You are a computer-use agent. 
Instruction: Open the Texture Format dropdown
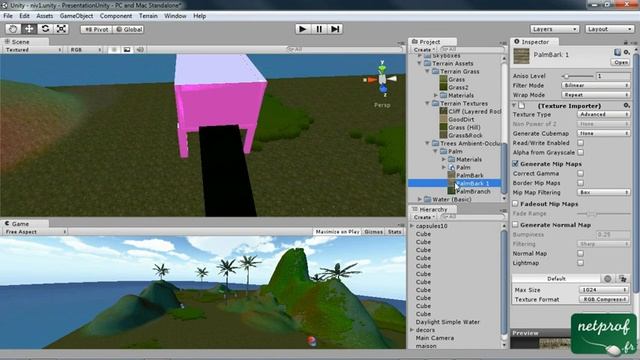point(604,299)
